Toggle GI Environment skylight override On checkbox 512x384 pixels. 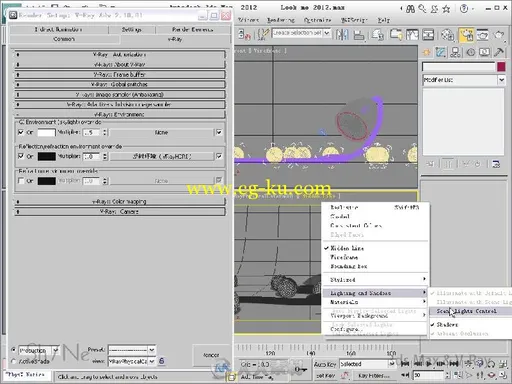click(21, 132)
